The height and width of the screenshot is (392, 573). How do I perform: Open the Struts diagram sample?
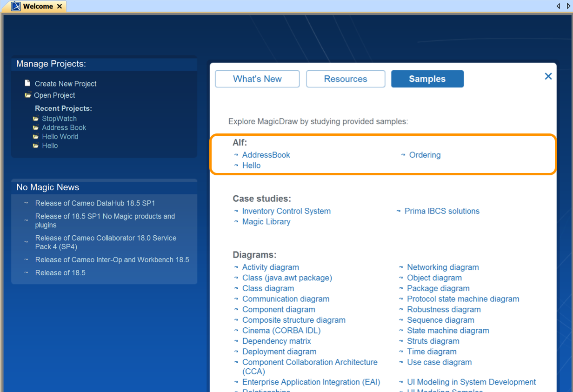point(433,341)
